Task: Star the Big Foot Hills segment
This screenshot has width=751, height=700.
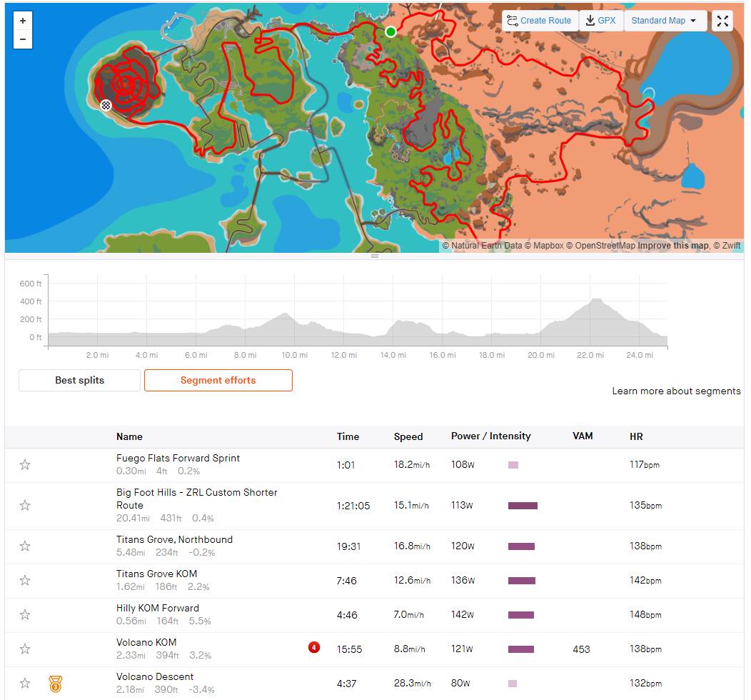Action: [25, 505]
